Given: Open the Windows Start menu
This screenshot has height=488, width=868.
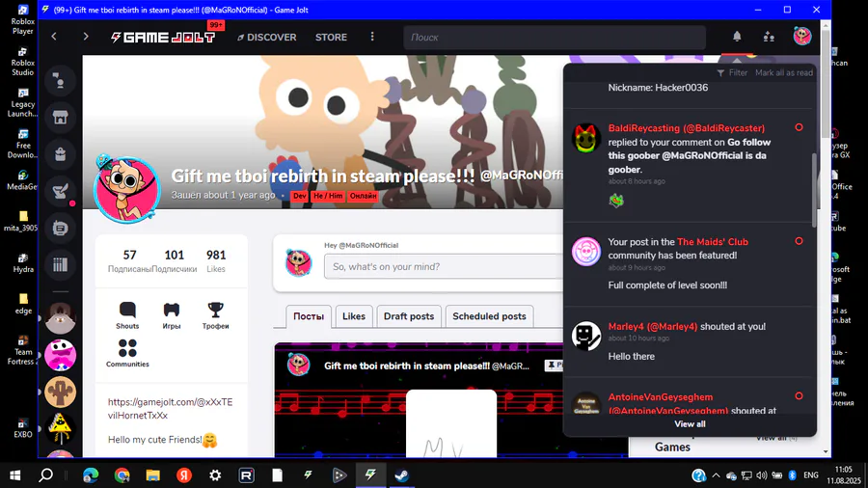Looking at the screenshot, I should 14,475.
